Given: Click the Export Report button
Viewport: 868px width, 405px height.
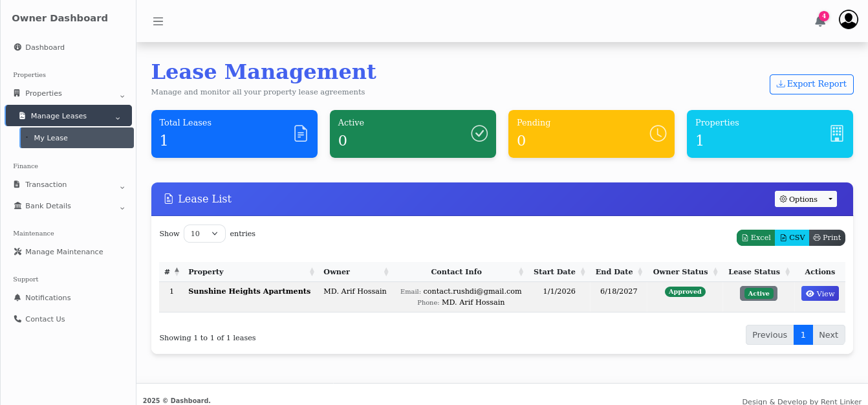Looking at the screenshot, I should [811, 84].
